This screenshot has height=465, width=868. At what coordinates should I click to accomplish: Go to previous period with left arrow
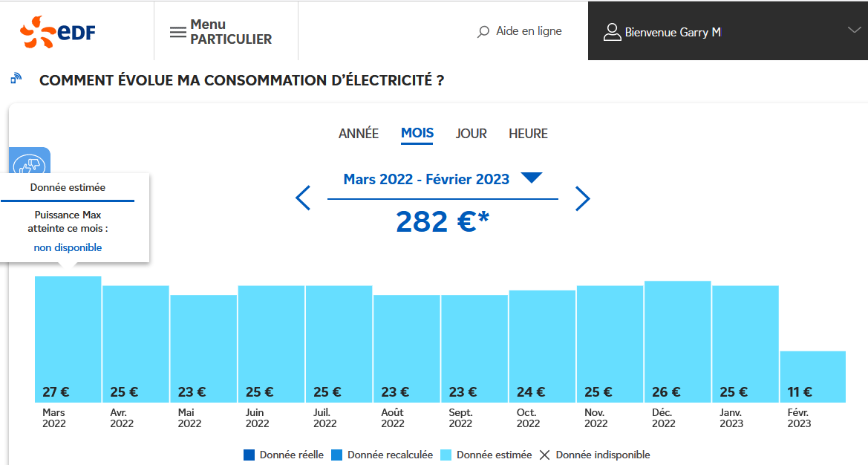pos(303,198)
